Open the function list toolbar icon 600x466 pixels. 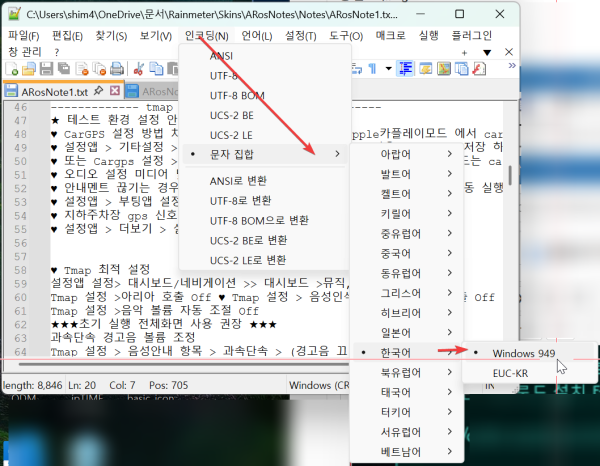[x=479, y=69]
